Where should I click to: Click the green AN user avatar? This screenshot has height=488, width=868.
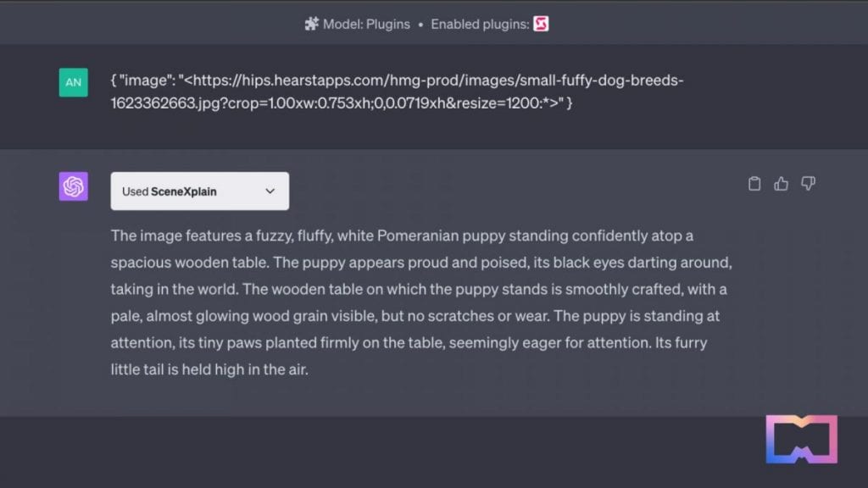click(74, 82)
